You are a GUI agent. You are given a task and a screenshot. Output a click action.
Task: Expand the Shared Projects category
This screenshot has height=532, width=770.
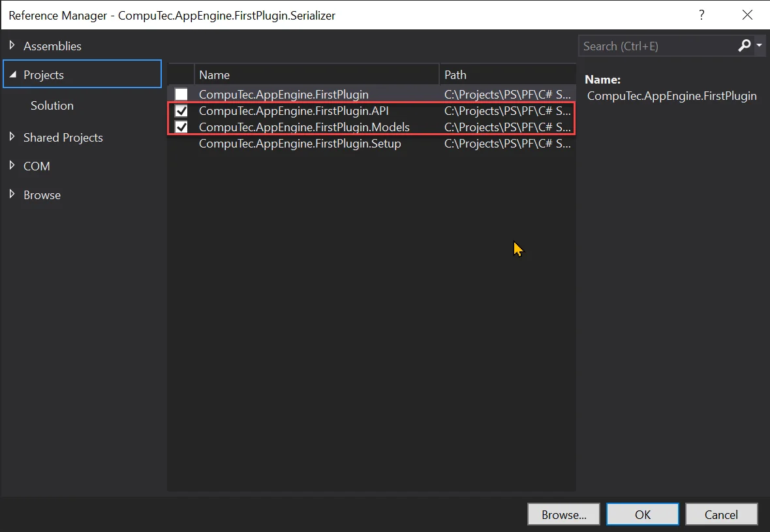12,137
